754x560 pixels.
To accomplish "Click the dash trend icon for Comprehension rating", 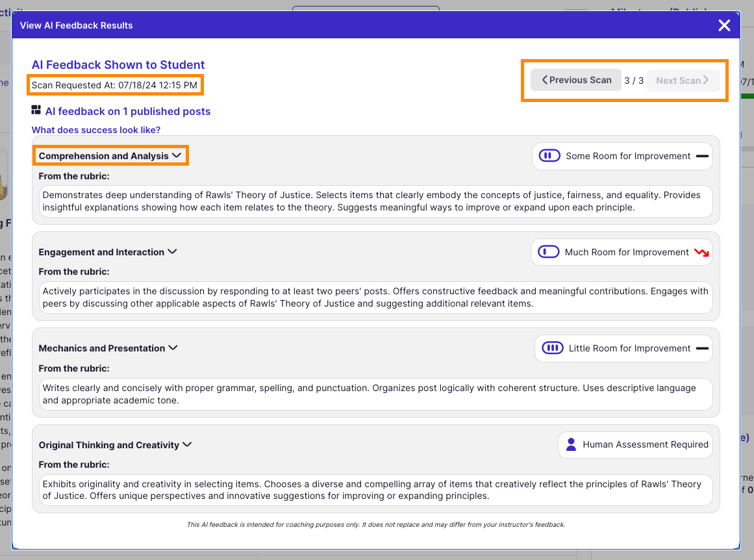I will (x=702, y=156).
